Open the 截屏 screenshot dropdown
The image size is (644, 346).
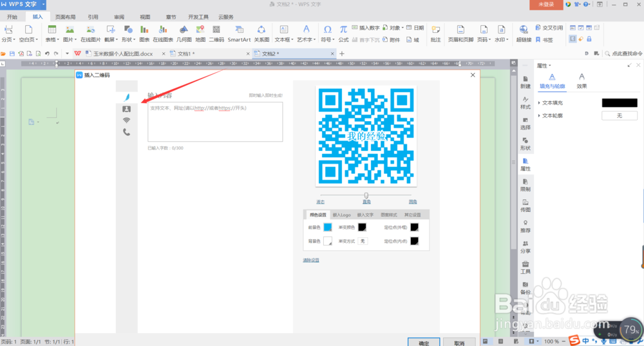(x=111, y=39)
